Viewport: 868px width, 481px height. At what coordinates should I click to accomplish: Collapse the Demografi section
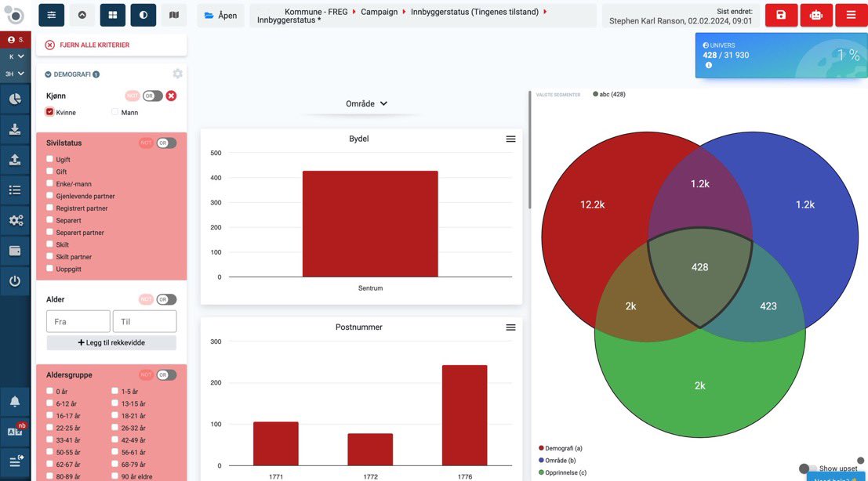click(48, 74)
